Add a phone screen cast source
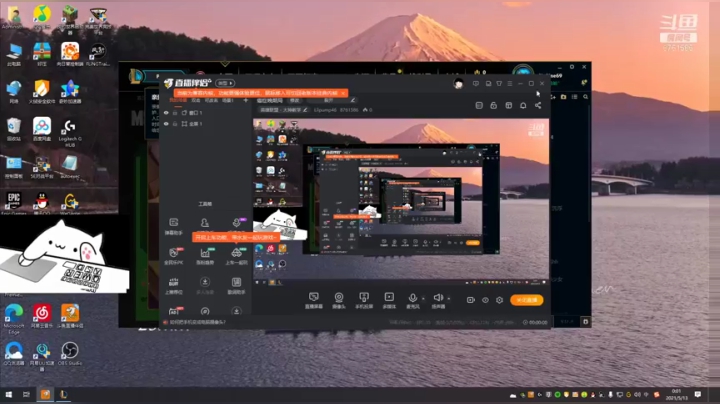The height and width of the screenshot is (404, 720). (x=364, y=300)
